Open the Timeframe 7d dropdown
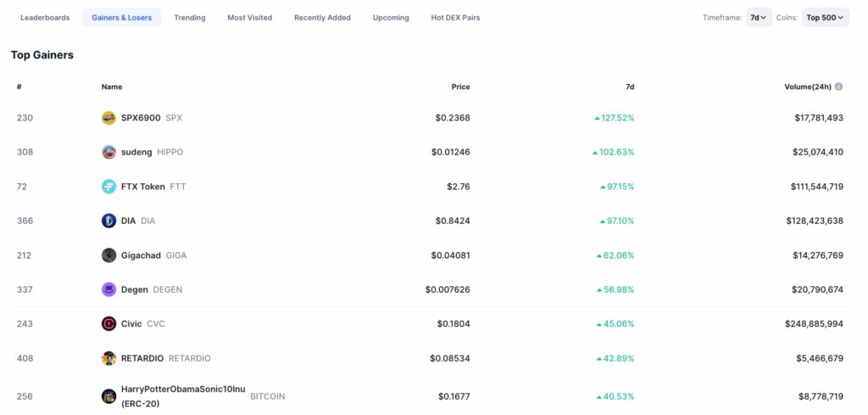The image size is (868, 415). [759, 18]
